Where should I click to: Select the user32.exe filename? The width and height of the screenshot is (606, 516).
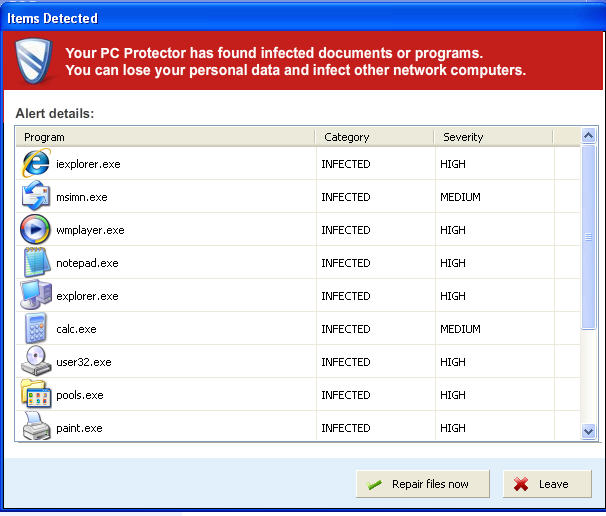pyautogui.click(x=83, y=362)
